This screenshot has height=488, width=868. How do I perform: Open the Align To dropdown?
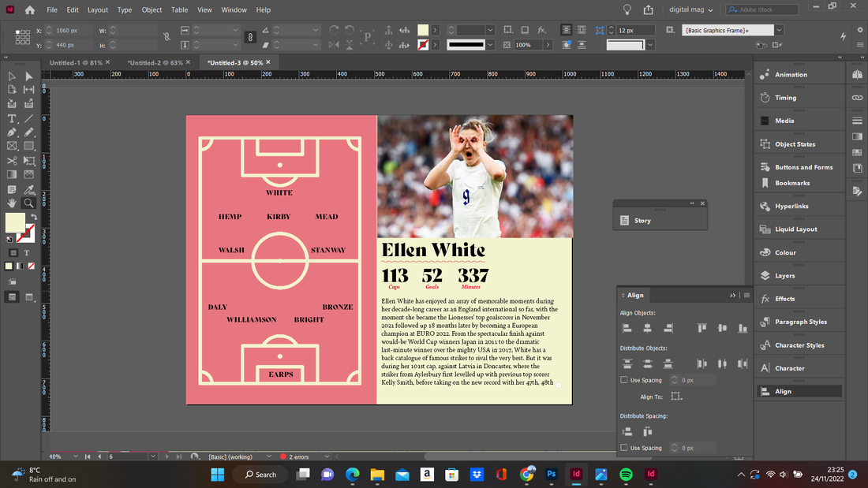point(676,397)
